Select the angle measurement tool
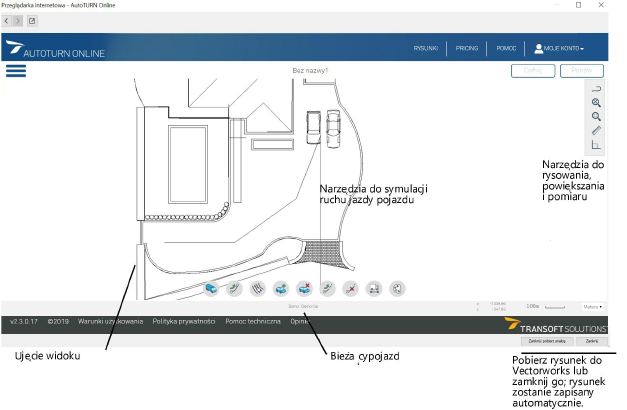 [596, 144]
